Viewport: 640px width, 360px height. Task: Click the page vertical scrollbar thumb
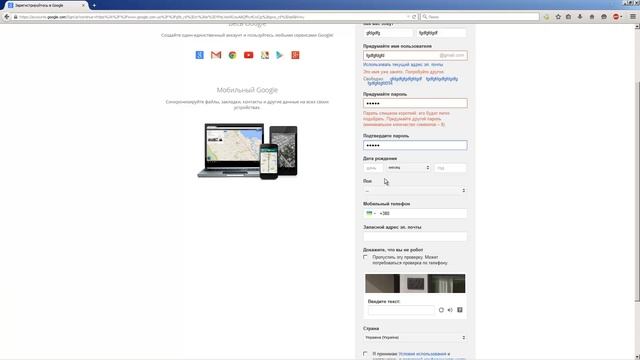tap(637, 191)
